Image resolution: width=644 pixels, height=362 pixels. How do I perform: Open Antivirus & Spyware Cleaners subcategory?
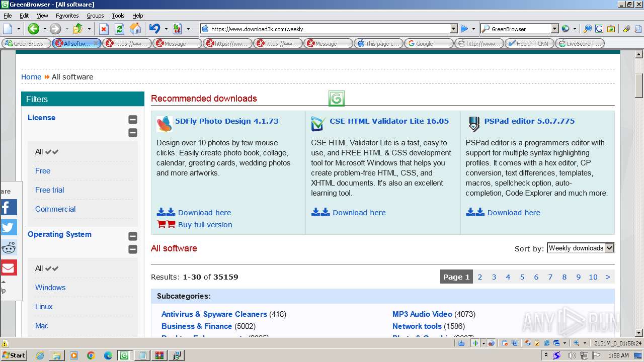click(x=214, y=314)
